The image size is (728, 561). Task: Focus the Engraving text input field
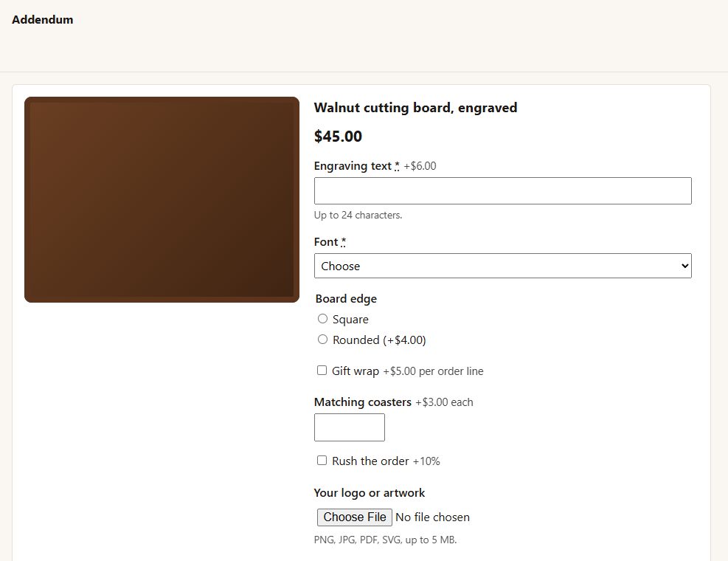click(503, 190)
